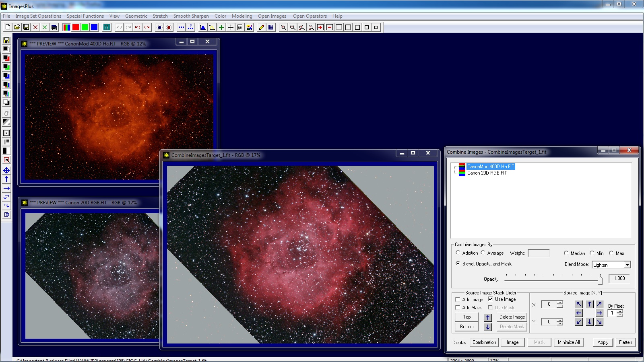Move selected image down in stack order

pos(488,327)
